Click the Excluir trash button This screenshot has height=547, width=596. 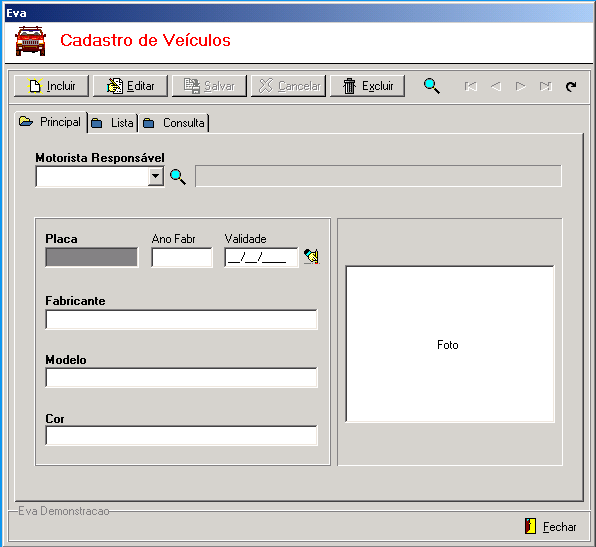(367, 86)
